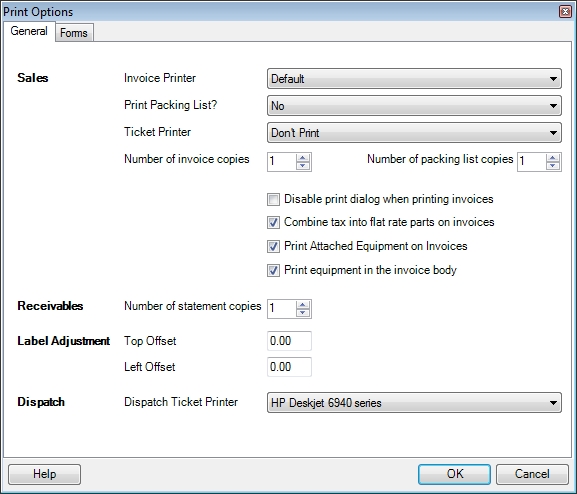Increase number of invoice copies
The height and width of the screenshot is (494, 577).
click(303, 158)
